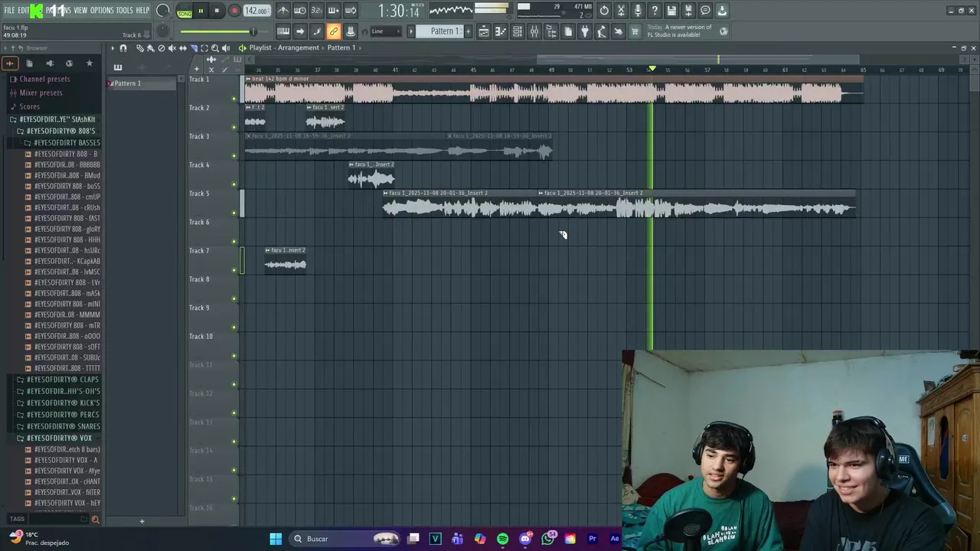Select the playlist Zoom magnifier tool
The image size is (980, 551).
[x=215, y=48]
